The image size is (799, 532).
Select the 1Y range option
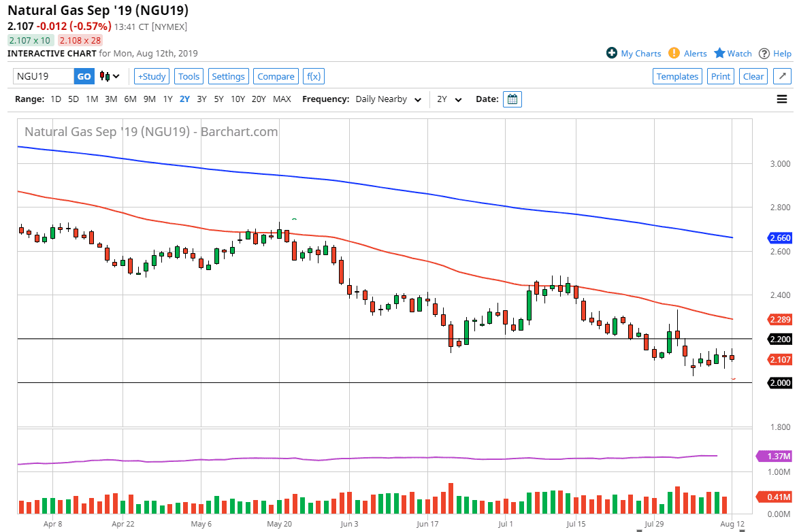tap(167, 99)
